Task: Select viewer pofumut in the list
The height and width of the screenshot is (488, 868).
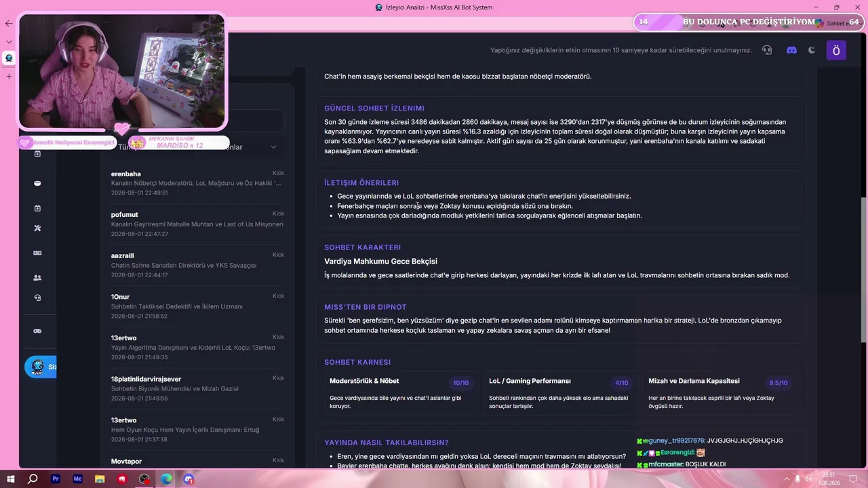Action: (x=197, y=224)
